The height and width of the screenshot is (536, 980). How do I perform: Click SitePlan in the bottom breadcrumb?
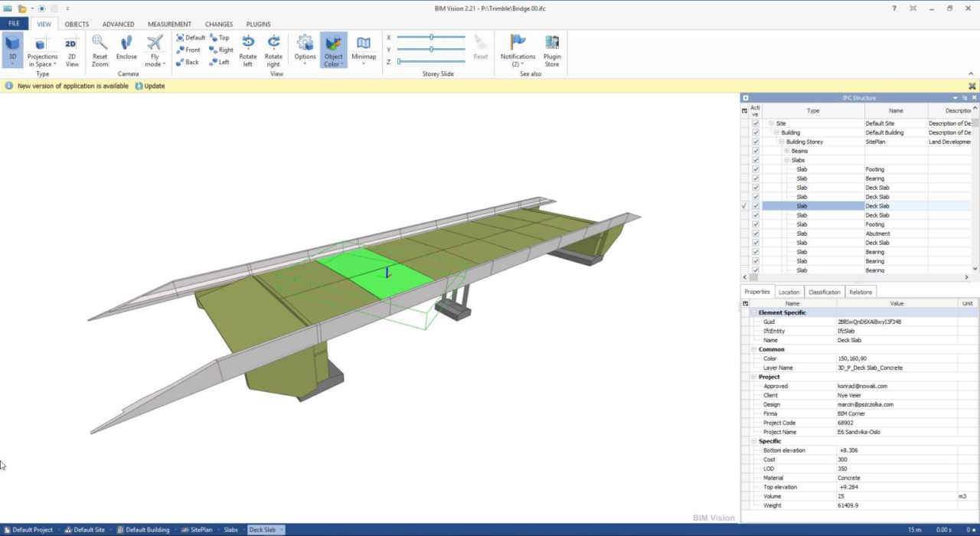(201, 530)
